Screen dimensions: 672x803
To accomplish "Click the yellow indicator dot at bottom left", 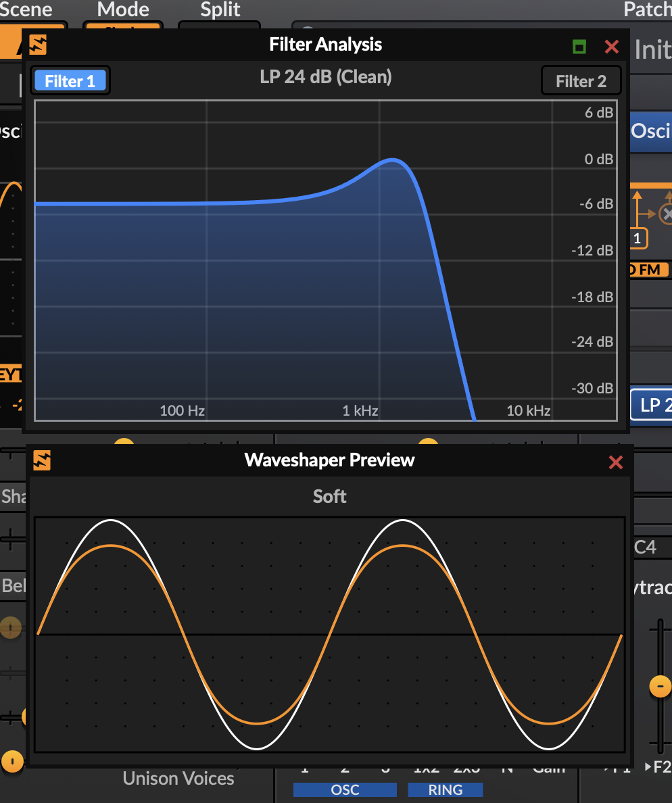I will [x=12, y=761].
